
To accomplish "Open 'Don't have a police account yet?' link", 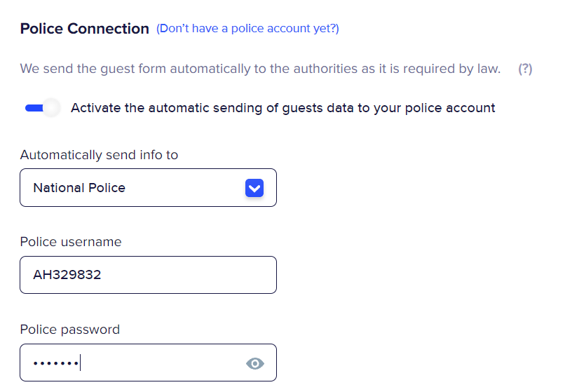I will (x=247, y=29).
